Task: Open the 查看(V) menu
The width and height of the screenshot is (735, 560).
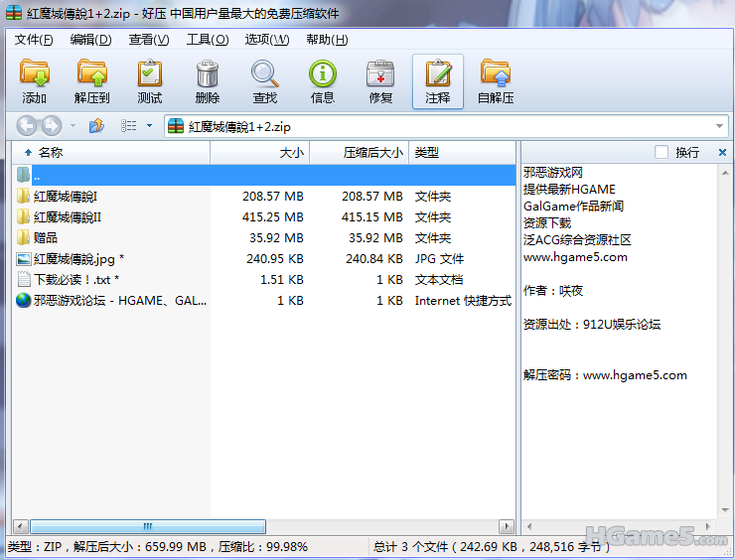Action: click(149, 40)
